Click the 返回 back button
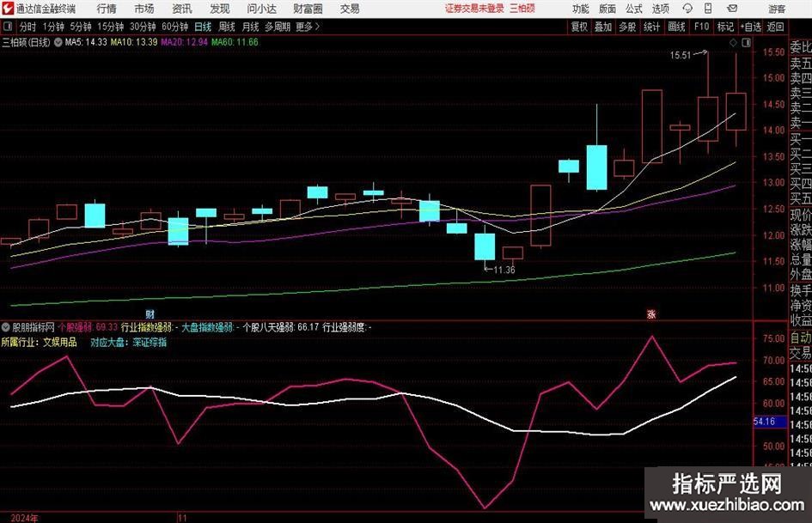The image size is (812, 523). coord(775,27)
